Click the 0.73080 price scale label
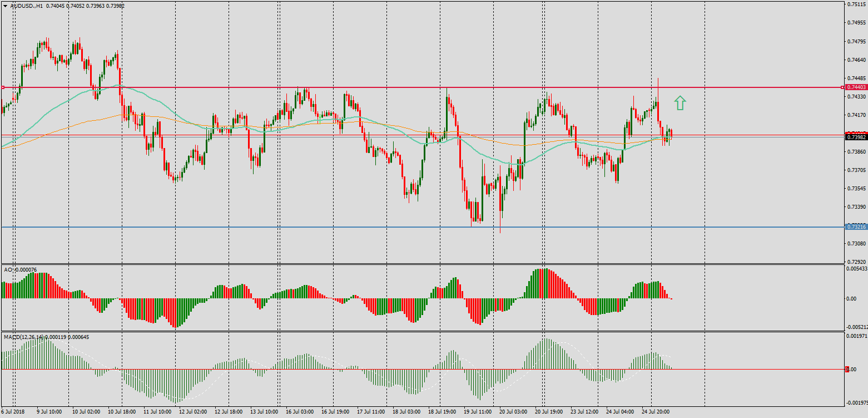 click(855, 243)
